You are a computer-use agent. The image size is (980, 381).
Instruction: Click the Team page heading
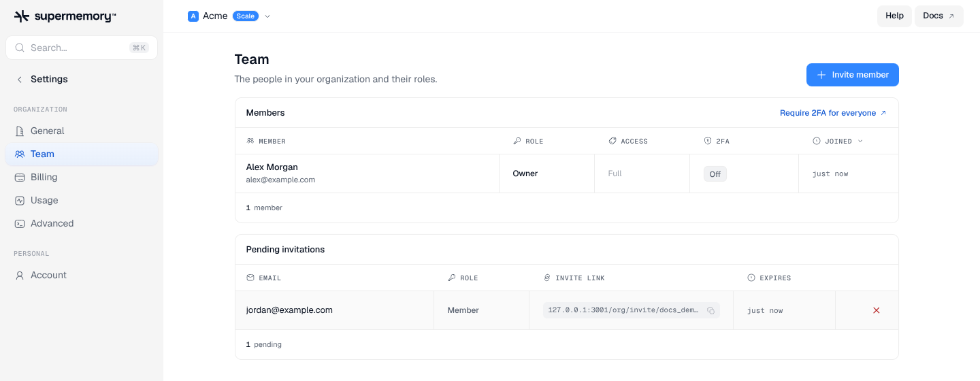(x=252, y=59)
